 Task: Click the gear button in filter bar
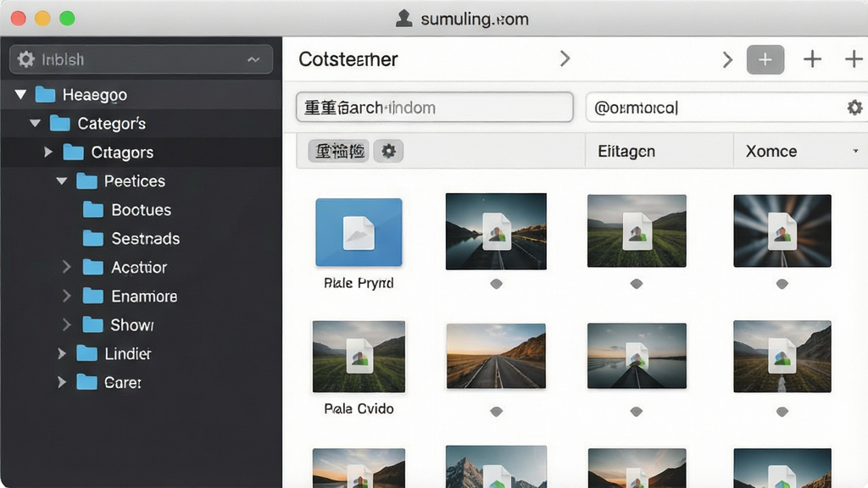pyautogui.click(x=388, y=151)
